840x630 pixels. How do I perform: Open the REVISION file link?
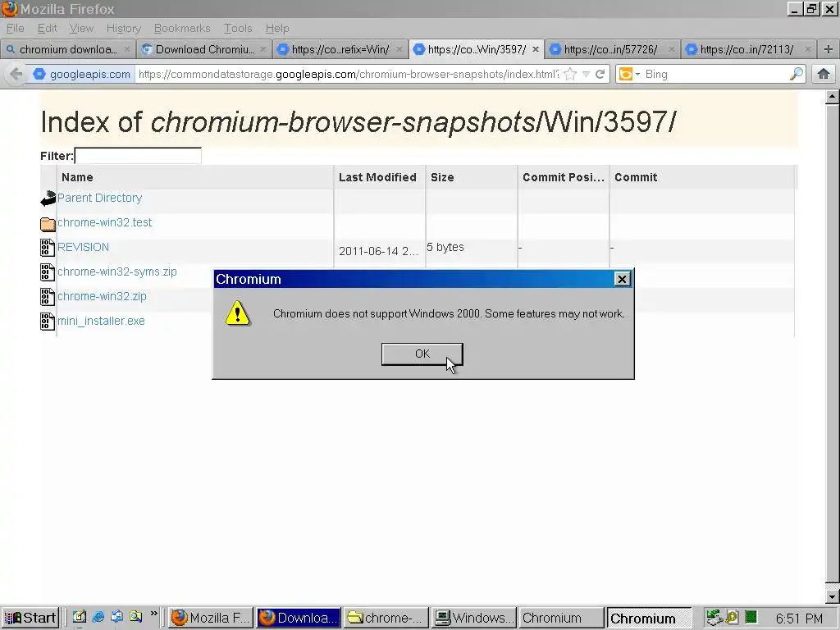83,247
